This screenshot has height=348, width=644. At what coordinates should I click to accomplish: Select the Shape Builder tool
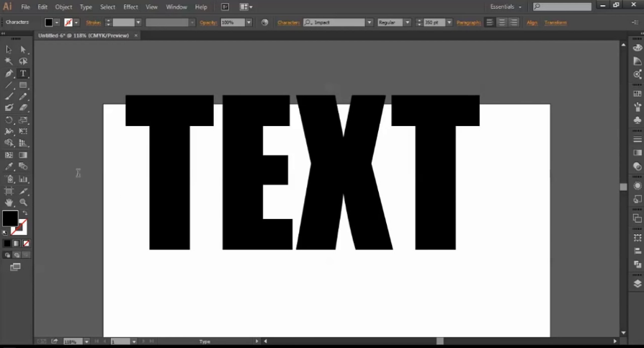click(9, 143)
